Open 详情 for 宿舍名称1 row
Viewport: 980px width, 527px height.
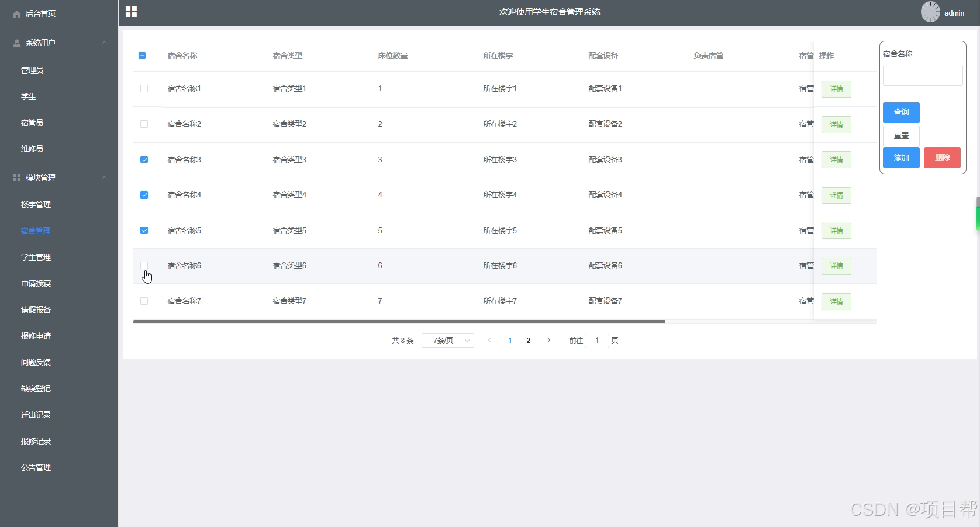(x=836, y=89)
